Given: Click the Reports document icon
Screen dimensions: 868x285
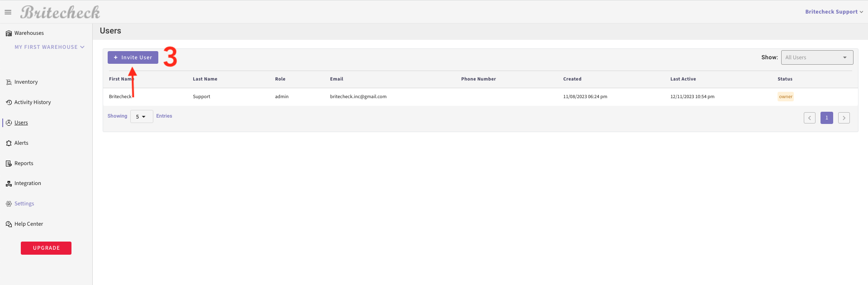Looking at the screenshot, I should click(x=9, y=163).
